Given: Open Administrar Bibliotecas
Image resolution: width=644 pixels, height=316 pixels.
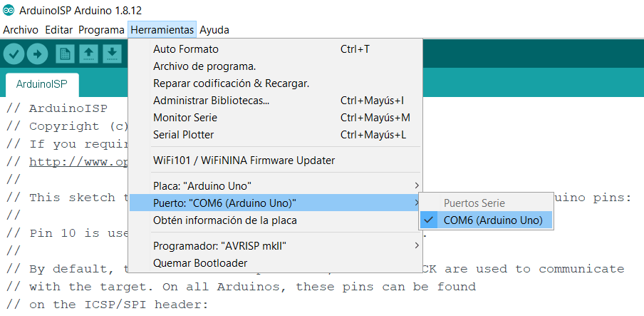Looking at the screenshot, I should [x=211, y=101].
